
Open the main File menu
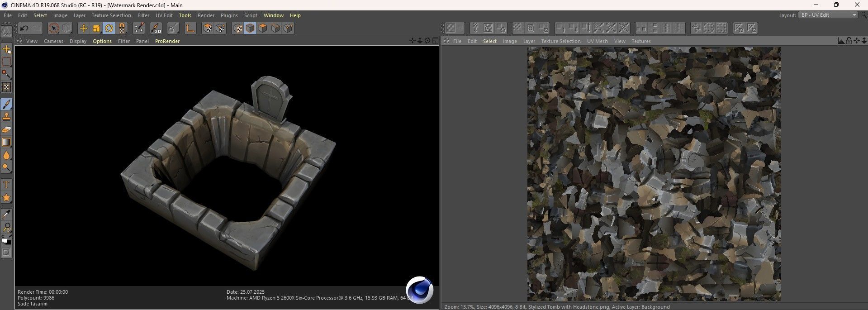coord(8,15)
